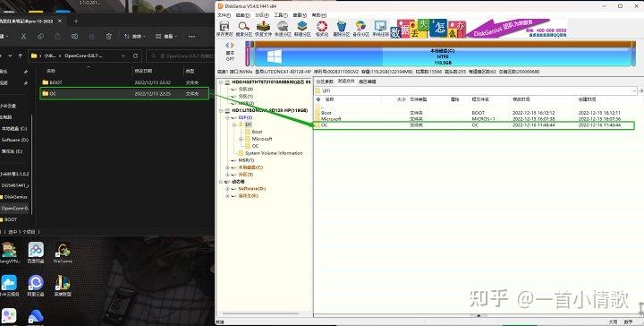
Task: Open the File menu in DiskGenius
Action: point(224,15)
